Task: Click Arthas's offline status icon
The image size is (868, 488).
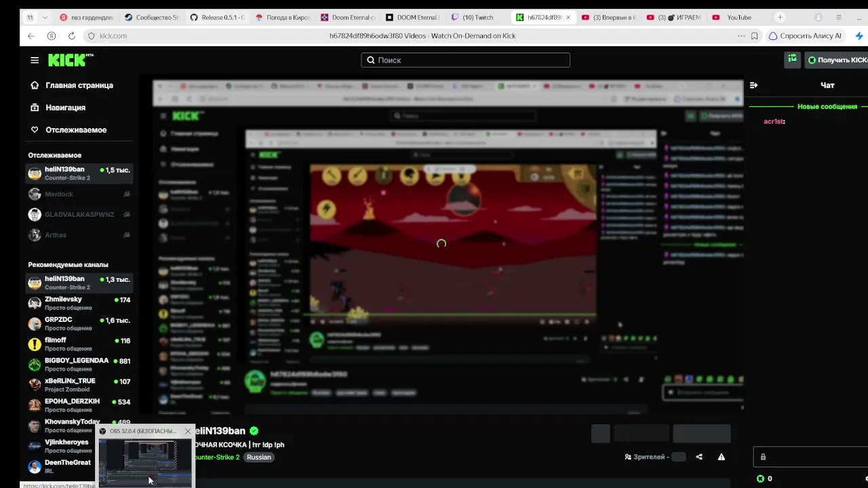Action: pyautogui.click(x=126, y=235)
